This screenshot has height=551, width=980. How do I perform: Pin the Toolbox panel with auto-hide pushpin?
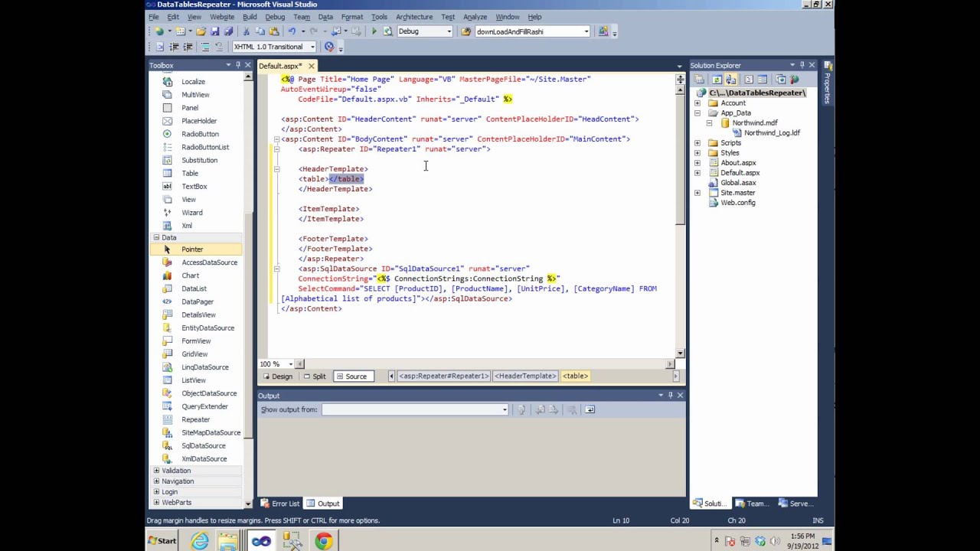click(238, 65)
